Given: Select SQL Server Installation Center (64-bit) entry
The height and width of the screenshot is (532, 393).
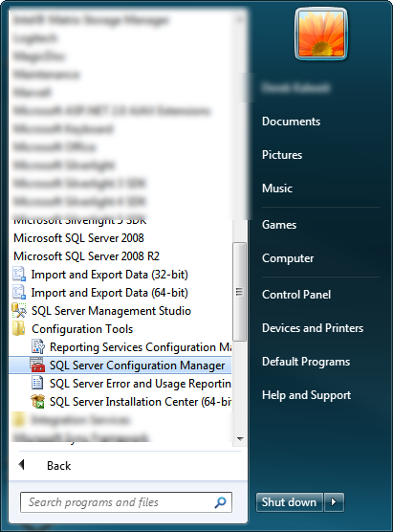Looking at the screenshot, I should coord(141,402).
